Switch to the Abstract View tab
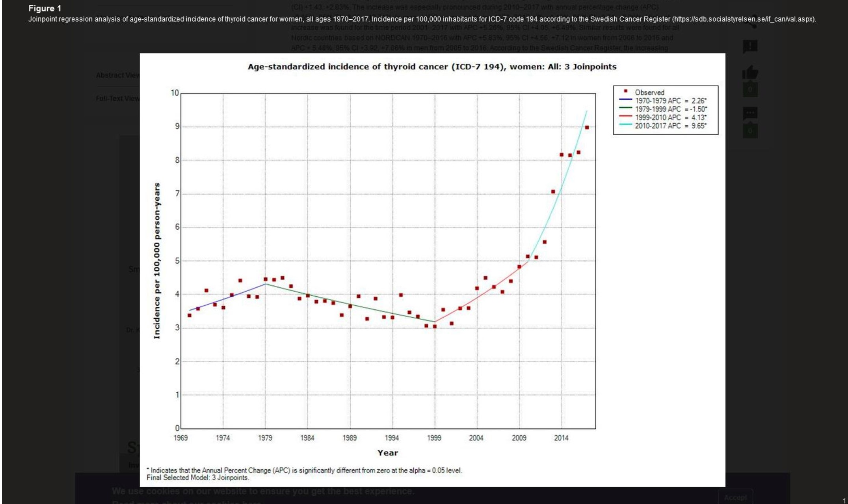 [x=117, y=75]
